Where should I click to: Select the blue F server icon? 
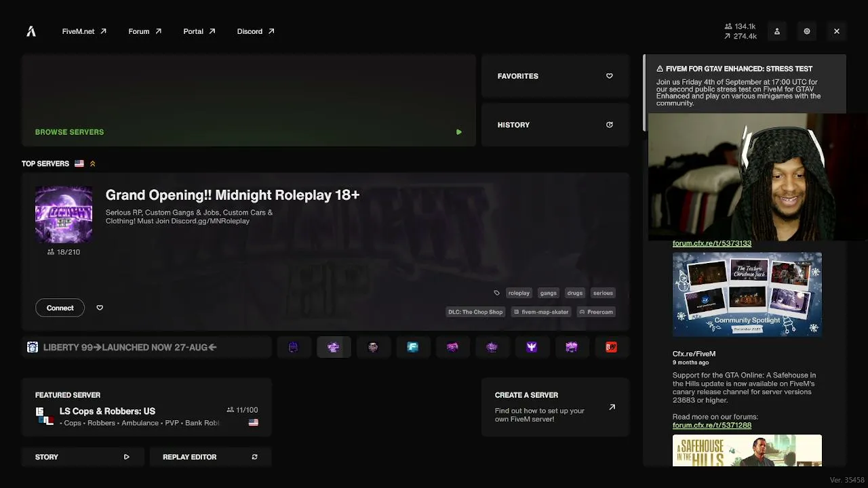coord(412,347)
